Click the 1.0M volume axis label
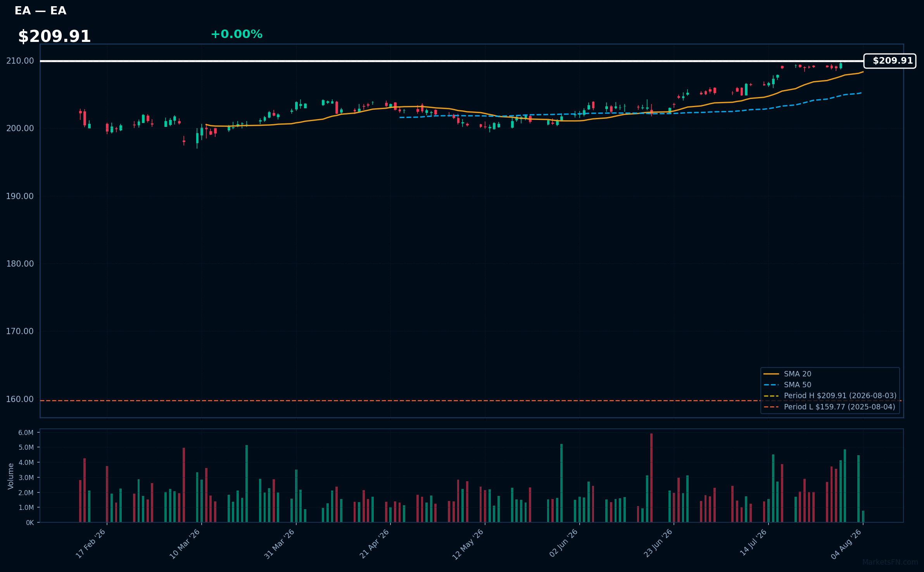Image resolution: width=924 pixels, height=572 pixels. (26, 508)
